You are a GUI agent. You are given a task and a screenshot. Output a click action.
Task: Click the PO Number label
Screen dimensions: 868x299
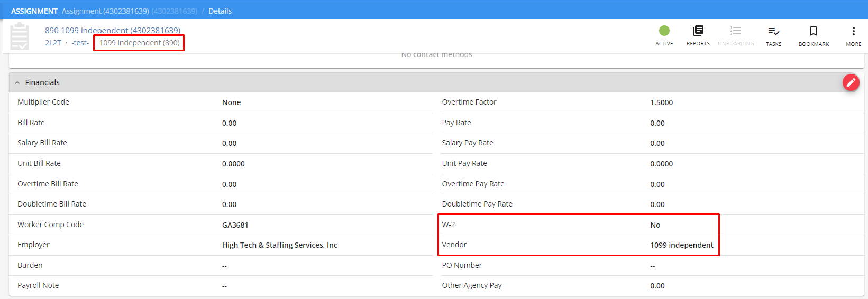(462, 265)
